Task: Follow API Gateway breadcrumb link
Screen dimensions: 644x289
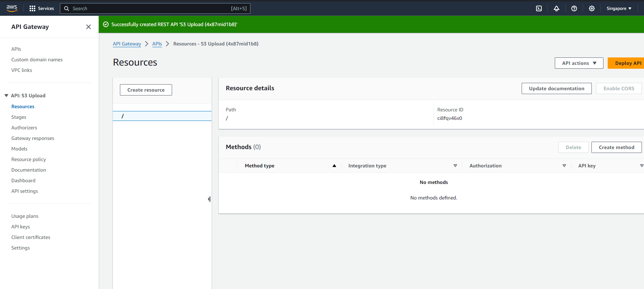Action: point(127,44)
